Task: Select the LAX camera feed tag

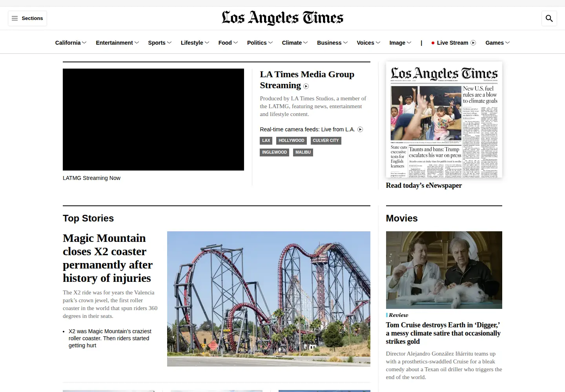Action: [x=266, y=141]
